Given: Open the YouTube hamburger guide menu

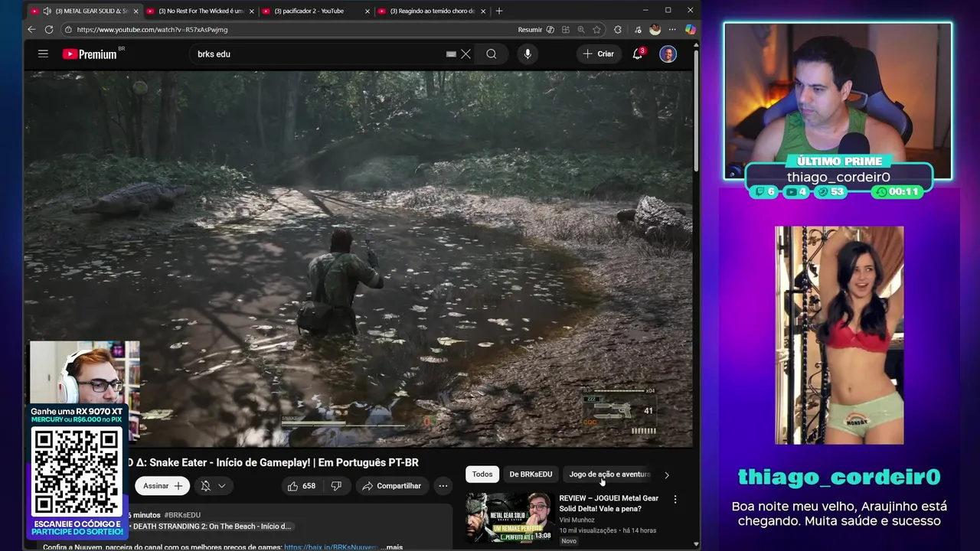Looking at the screenshot, I should (x=43, y=54).
